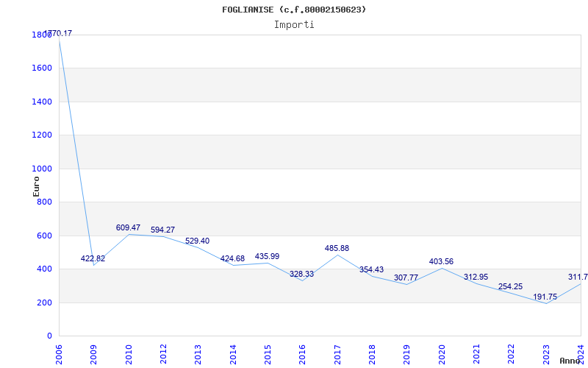Click the Anno x-axis title
Screen dimensions: 588x368
pyautogui.click(x=572, y=361)
